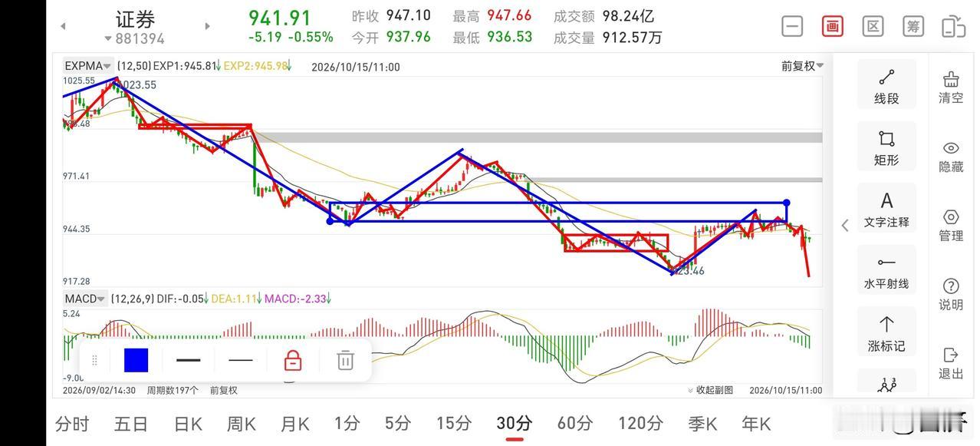
Task: Choose the 文字注释 text annotation tool
Action: 886,210
